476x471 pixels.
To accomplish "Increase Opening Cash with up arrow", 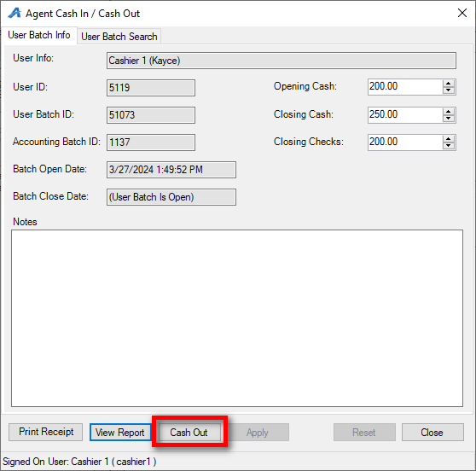I will point(449,84).
